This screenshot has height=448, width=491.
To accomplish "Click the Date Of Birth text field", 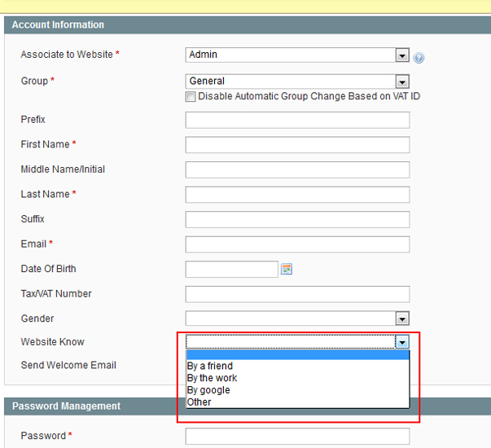I will [232, 269].
